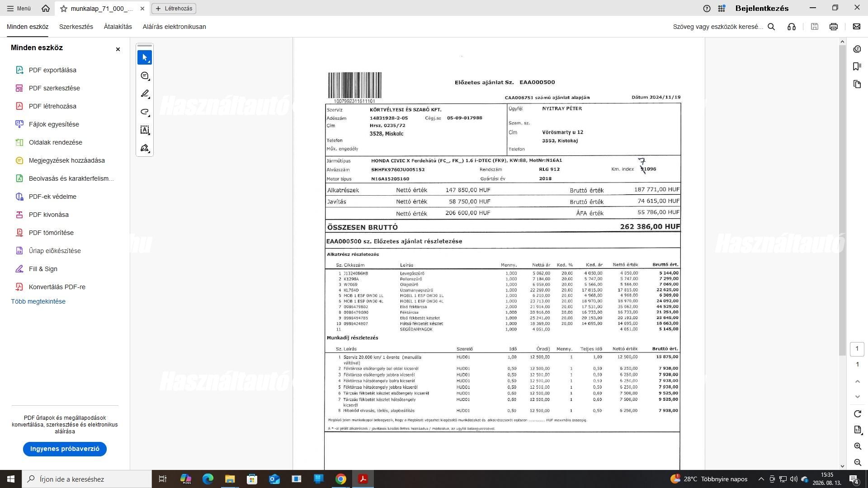Go to previous page arrow
Screen dimensions: 868x488
point(858,381)
